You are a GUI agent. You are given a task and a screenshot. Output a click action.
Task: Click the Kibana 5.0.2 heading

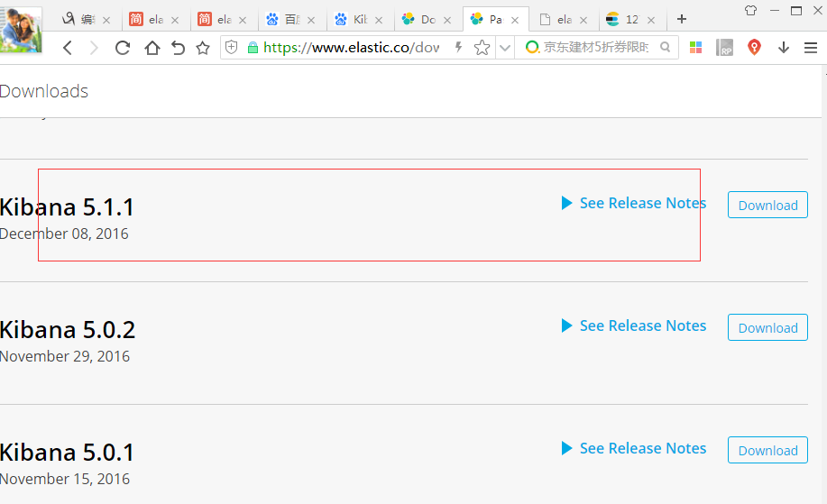68,329
